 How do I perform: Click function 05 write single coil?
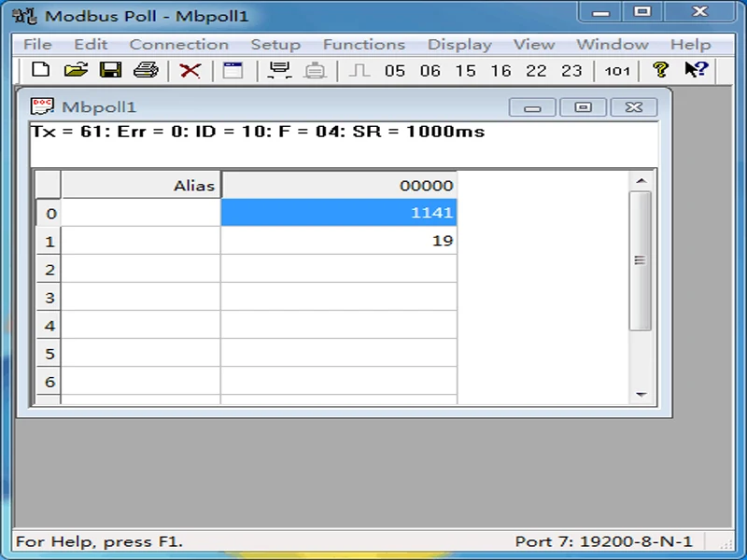[395, 71]
